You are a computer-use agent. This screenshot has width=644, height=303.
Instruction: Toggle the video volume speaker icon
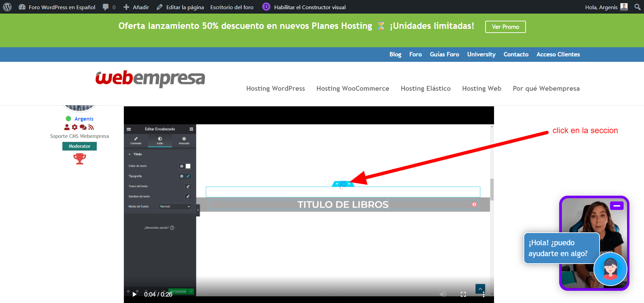pyautogui.click(x=443, y=294)
